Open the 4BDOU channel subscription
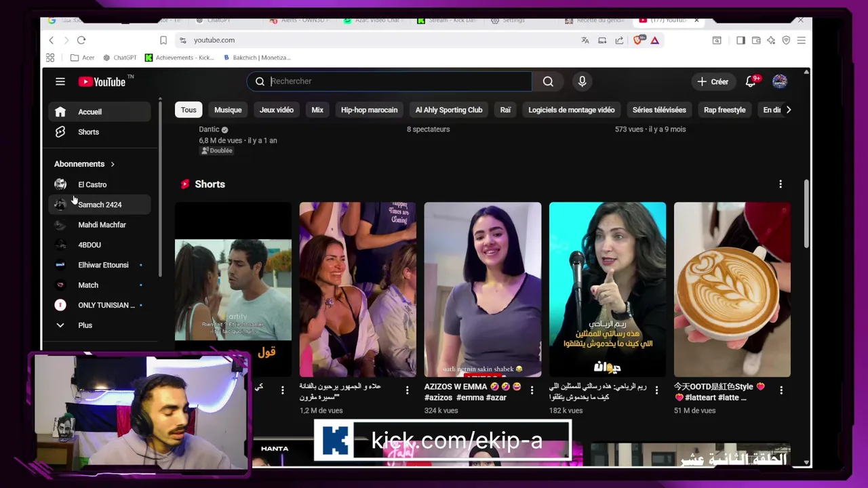This screenshot has width=868, height=488. pyautogui.click(x=99, y=245)
